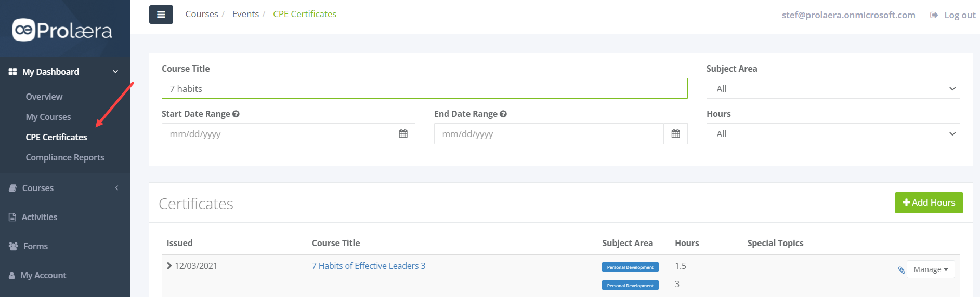Click the Start Date Range help icon

pyautogui.click(x=236, y=114)
